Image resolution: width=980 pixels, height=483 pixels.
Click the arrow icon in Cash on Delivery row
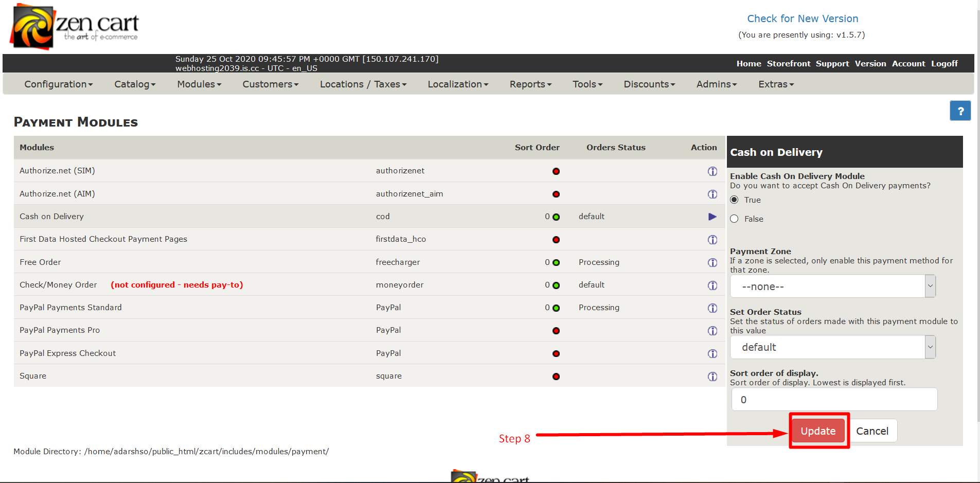pyautogui.click(x=712, y=217)
